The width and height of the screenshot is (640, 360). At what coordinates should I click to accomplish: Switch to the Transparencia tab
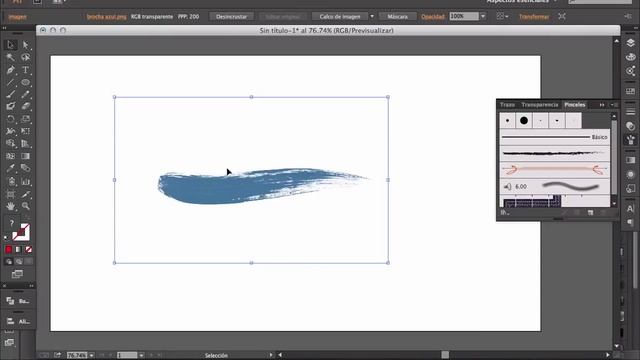pos(540,105)
